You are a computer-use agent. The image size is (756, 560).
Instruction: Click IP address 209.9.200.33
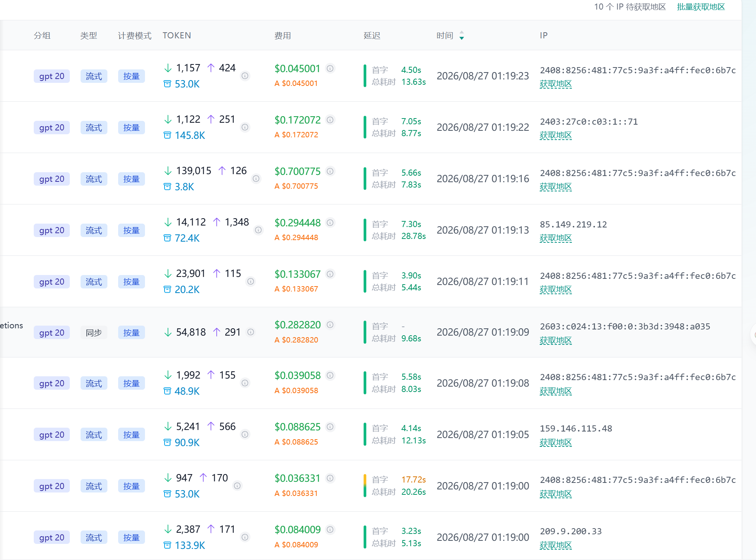pos(571,531)
